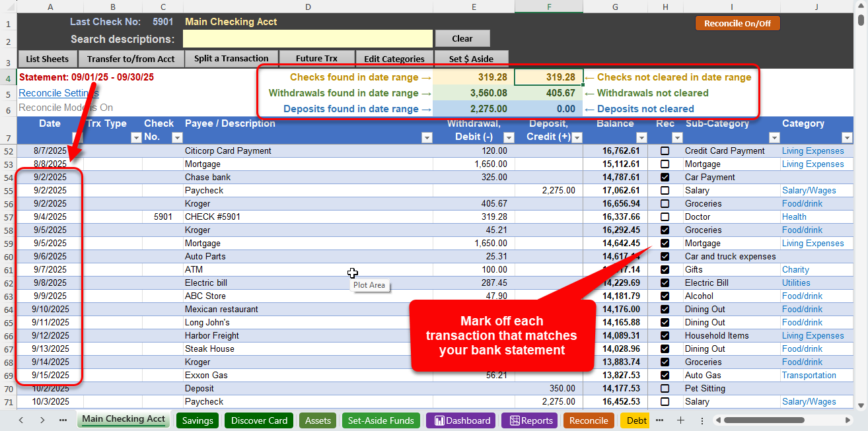This screenshot has width=868, height=431.
Task: Open the Dashboard sheet with chart icon
Action: 460,420
